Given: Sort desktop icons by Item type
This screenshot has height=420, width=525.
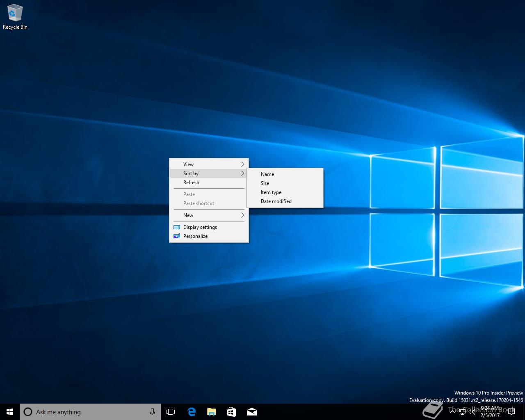Looking at the screenshot, I should [285, 192].
